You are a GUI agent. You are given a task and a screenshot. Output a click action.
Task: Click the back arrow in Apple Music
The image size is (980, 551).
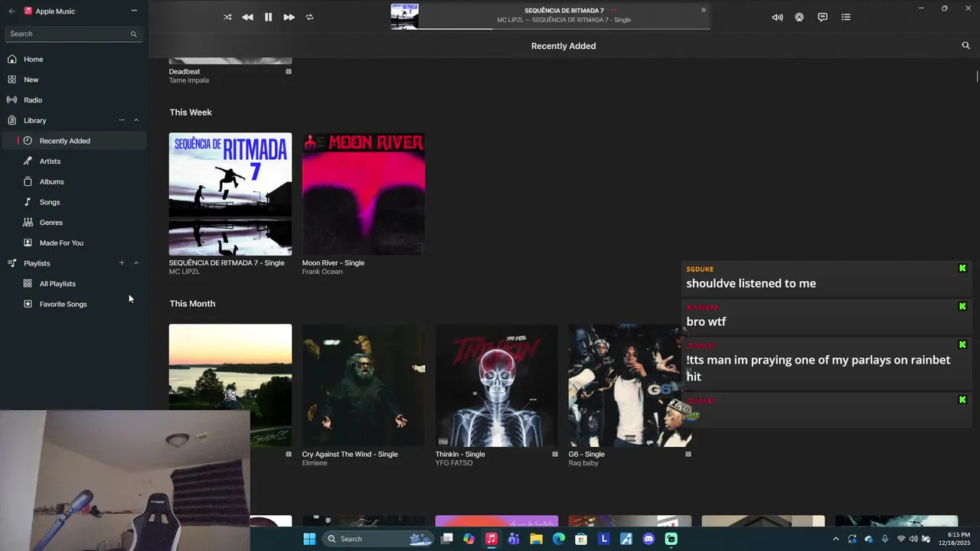pos(11,11)
